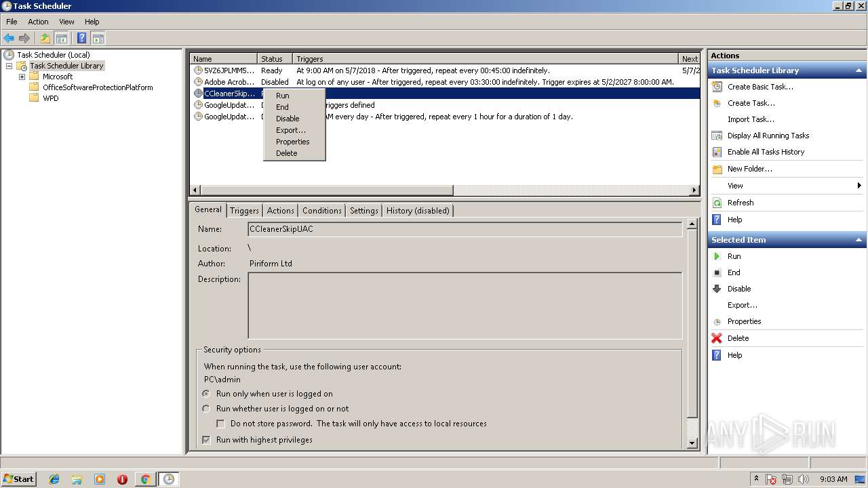Collapse the Task Scheduler Library actions section
This screenshot has width=868, height=488.
point(859,70)
